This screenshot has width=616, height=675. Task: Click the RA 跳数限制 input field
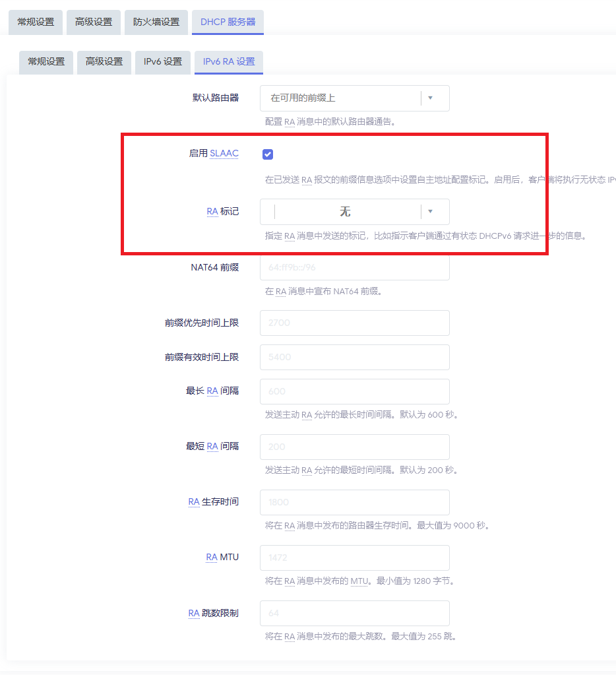pyautogui.click(x=354, y=613)
